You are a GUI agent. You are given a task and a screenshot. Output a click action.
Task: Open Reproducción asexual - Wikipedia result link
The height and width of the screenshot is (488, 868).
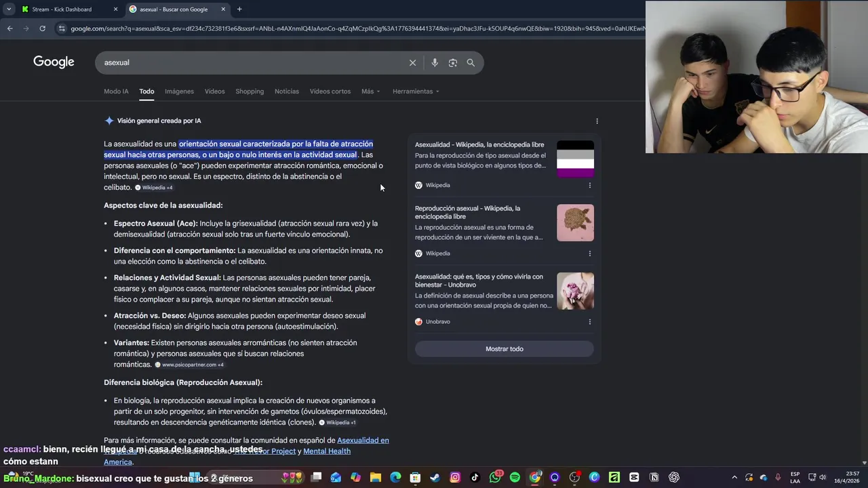click(x=468, y=213)
